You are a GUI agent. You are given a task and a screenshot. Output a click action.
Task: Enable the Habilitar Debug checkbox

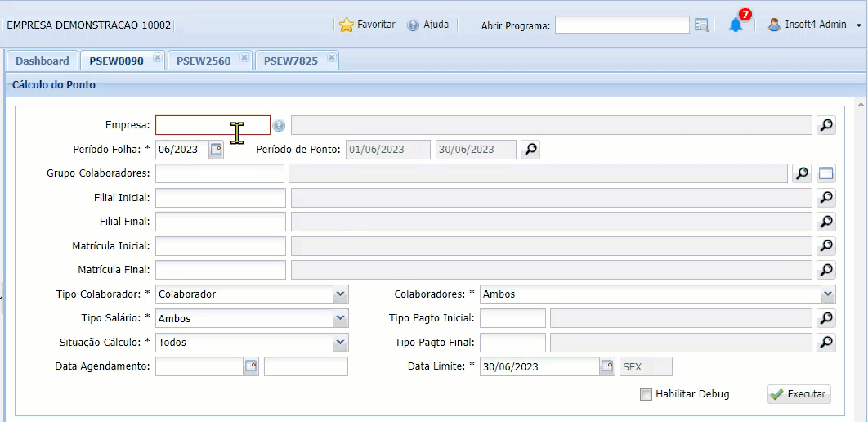(x=647, y=394)
